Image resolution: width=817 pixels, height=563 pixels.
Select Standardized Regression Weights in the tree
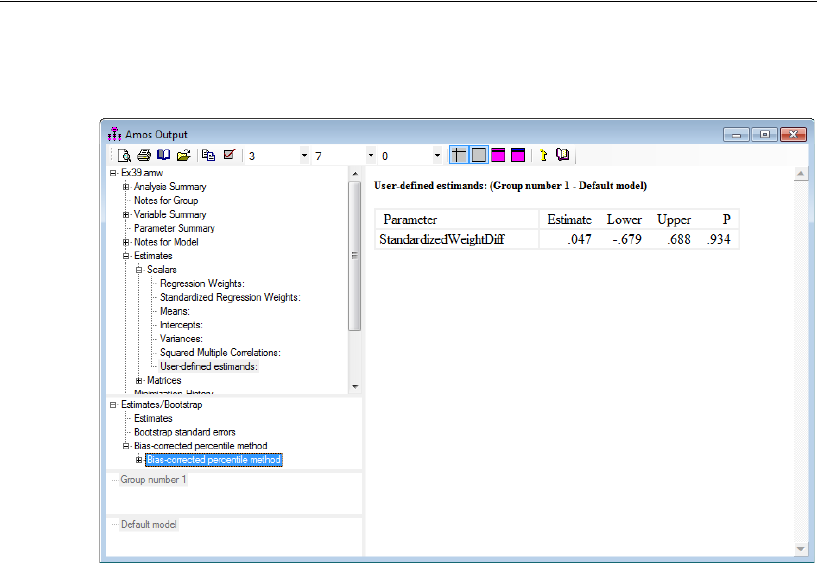coord(230,297)
